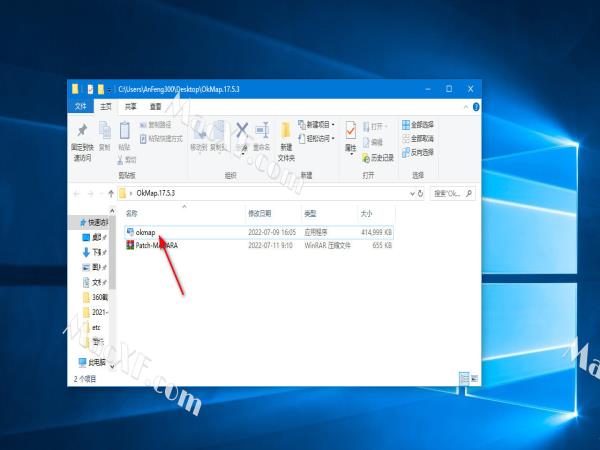This screenshot has height=450, width=600.
Task: Open the File (文件) menu tab
Action: (81, 106)
